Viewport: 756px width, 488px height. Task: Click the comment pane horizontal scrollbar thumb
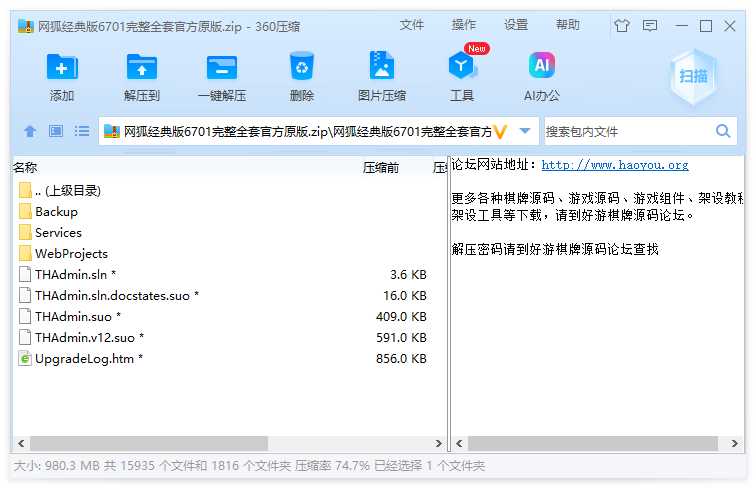593,443
